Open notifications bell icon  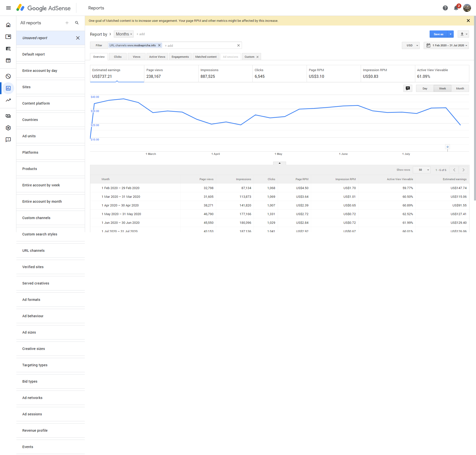pos(456,8)
